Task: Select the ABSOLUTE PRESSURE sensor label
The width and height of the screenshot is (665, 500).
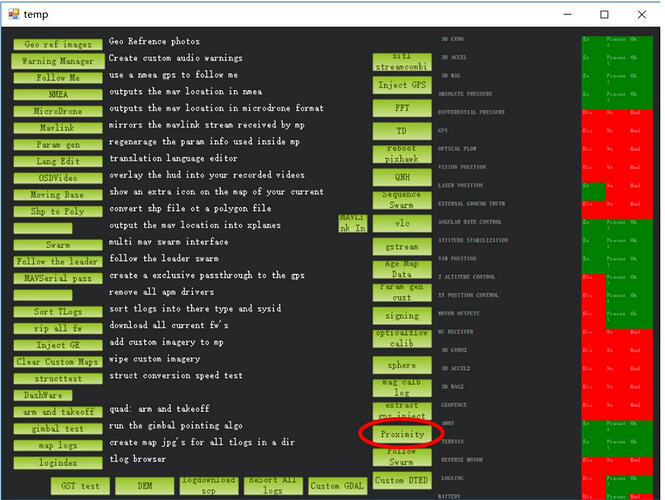Action: point(465,94)
